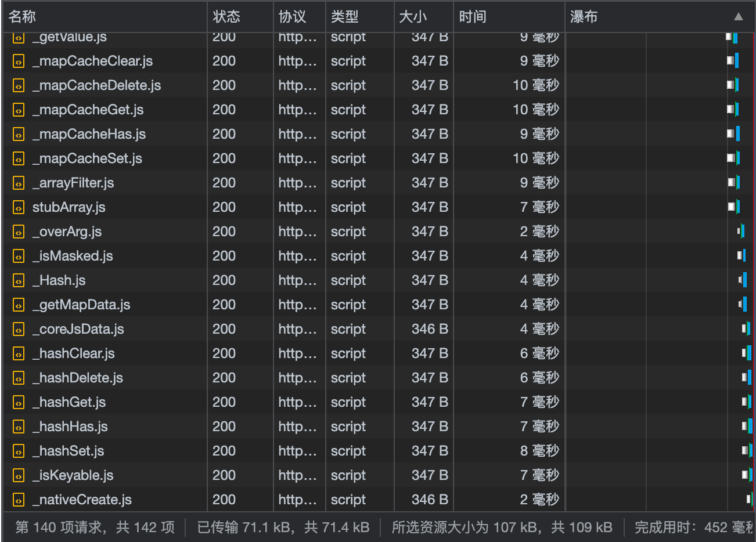
Task: Sort by the 大小 column header
Action: tap(413, 17)
